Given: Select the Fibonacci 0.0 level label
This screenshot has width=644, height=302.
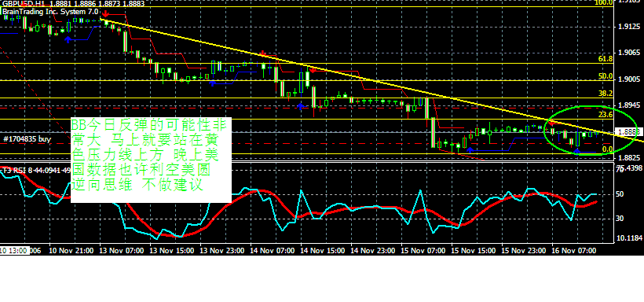Looking at the screenshot, I should 608,149.
